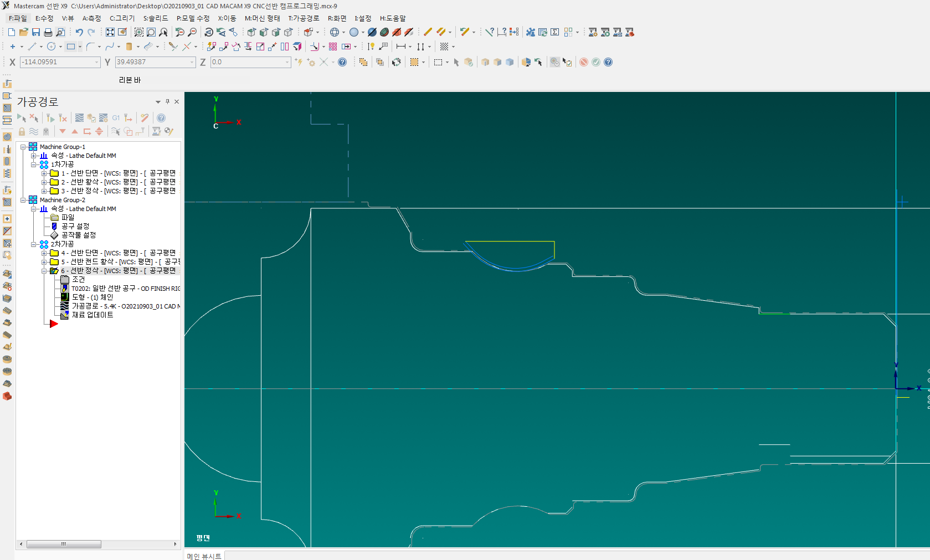Save the file with the floppy disk icon
This screenshot has height=560, width=930.
[36, 32]
